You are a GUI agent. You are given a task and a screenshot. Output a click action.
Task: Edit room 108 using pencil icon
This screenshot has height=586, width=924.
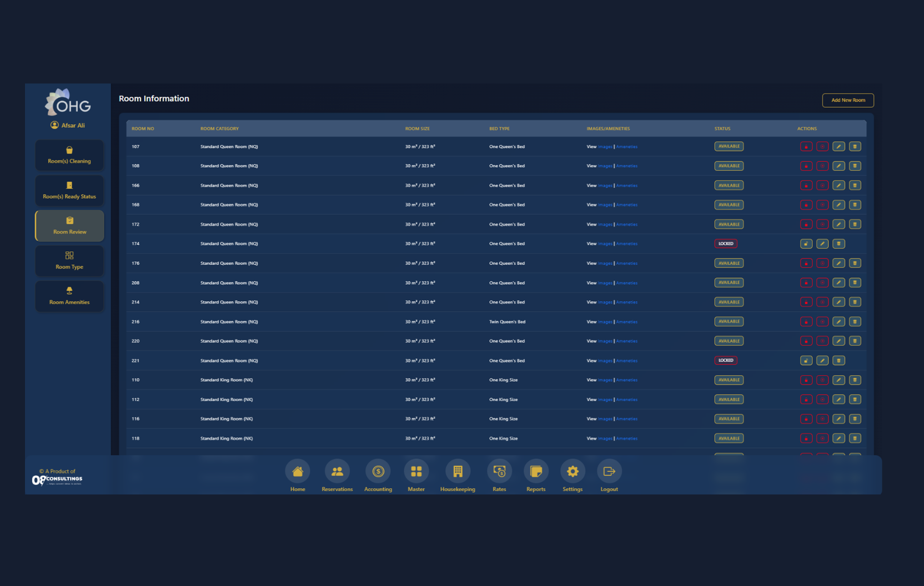pos(838,166)
